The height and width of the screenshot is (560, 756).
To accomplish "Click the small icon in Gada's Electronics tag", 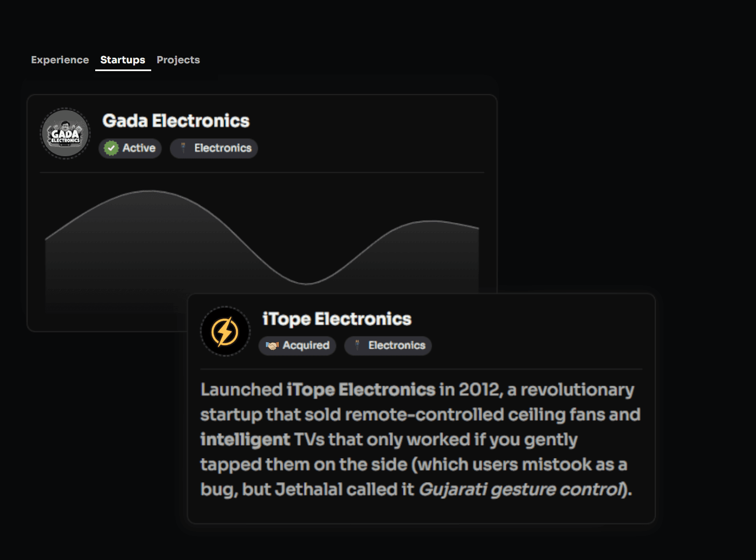I will (x=183, y=148).
